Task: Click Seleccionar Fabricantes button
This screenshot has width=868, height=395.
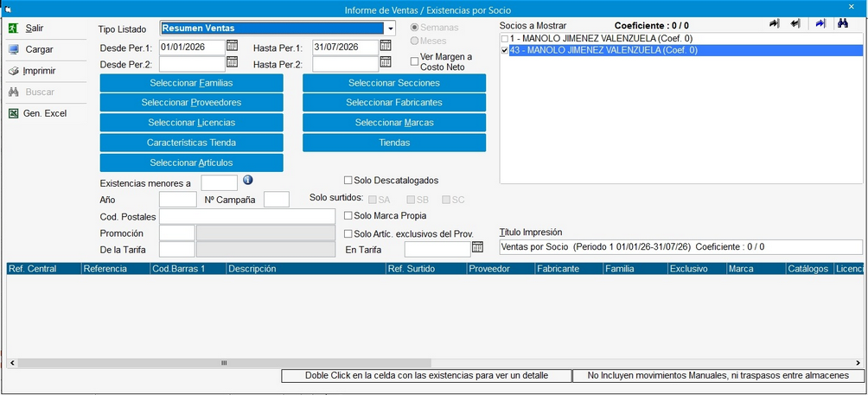Action: pos(394,103)
